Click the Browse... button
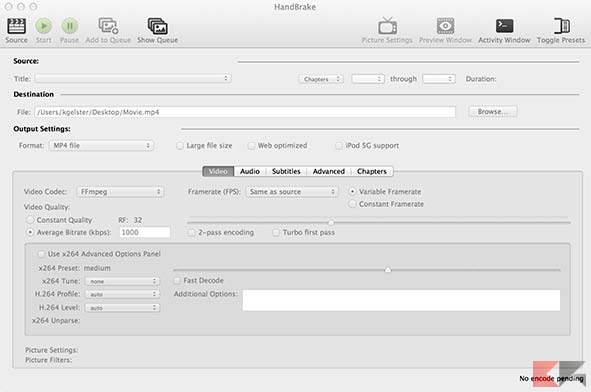Image resolution: width=591 pixels, height=392 pixels. [x=493, y=112]
